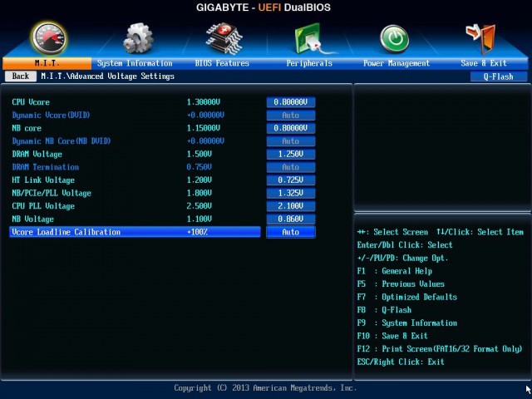Select the CPU Vcore setting row label

tap(31, 102)
